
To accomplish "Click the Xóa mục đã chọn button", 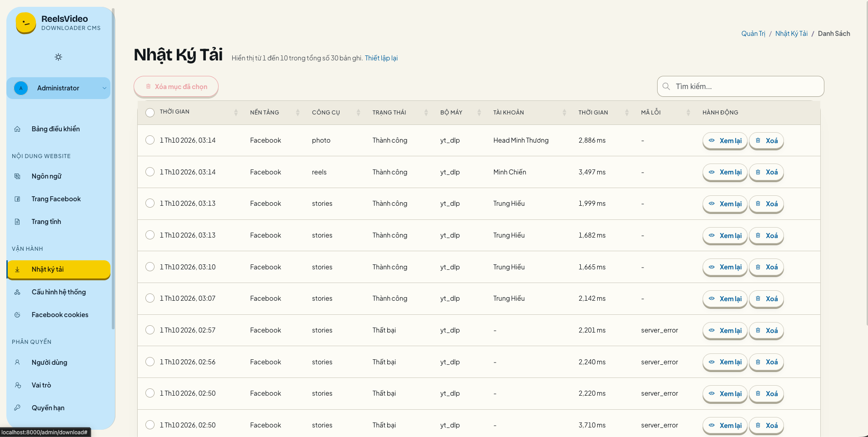I will point(176,86).
